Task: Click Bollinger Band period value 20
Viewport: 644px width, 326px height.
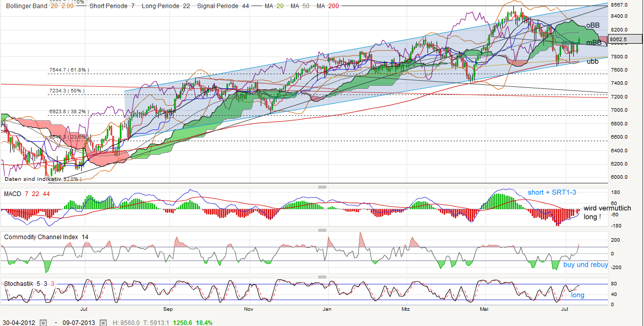Action: click(54, 6)
